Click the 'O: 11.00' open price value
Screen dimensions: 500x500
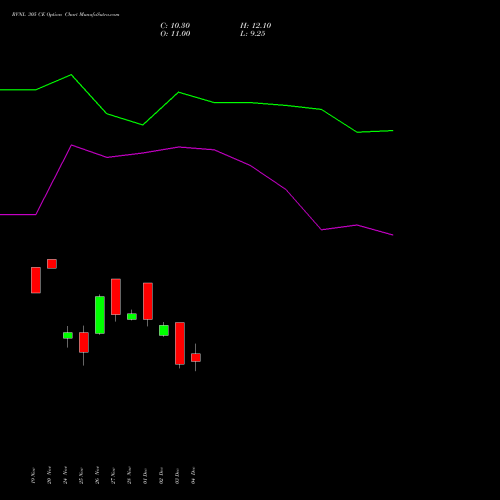(x=175, y=34)
